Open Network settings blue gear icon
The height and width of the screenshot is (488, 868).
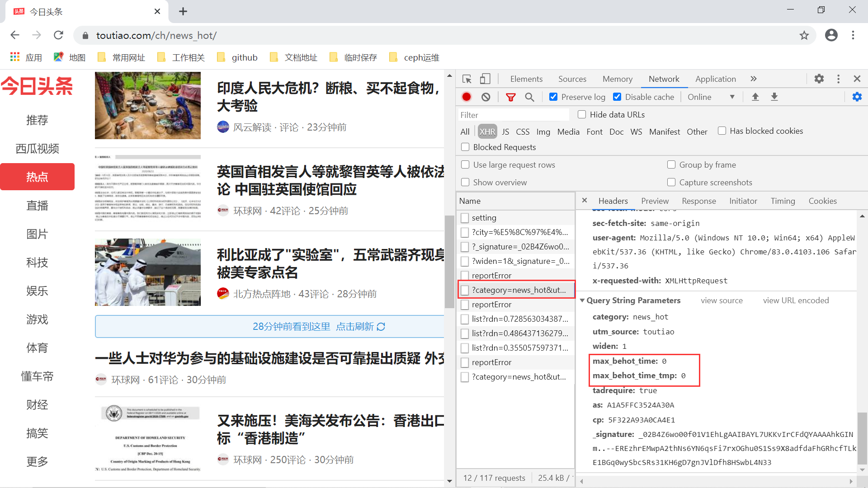[x=857, y=97]
